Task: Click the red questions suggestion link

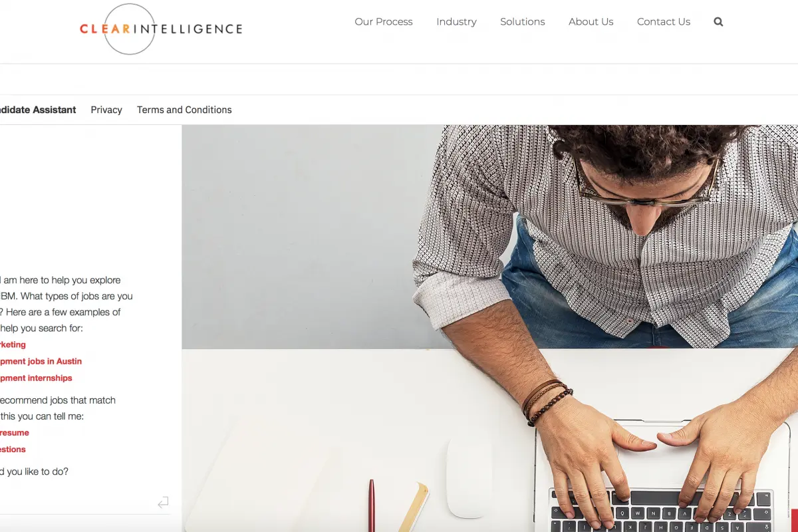Action: (x=13, y=449)
